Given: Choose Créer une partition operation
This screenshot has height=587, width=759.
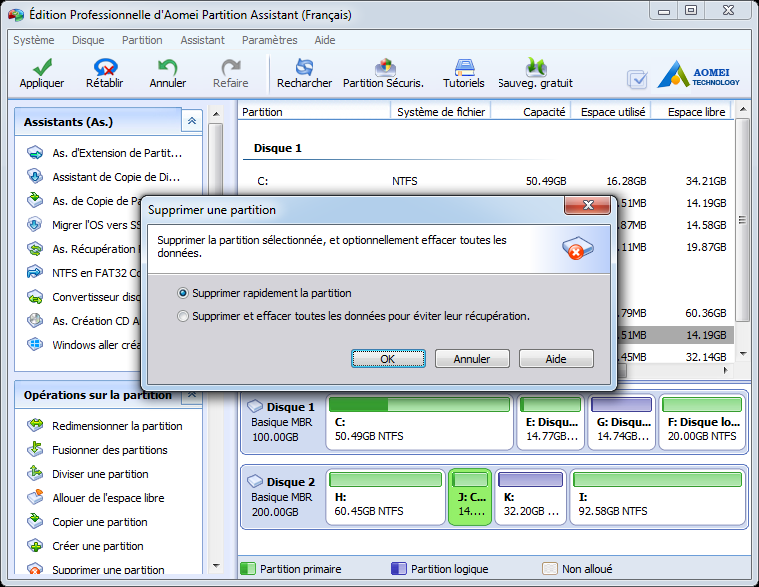Looking at the screenshot, I should 85,546.
